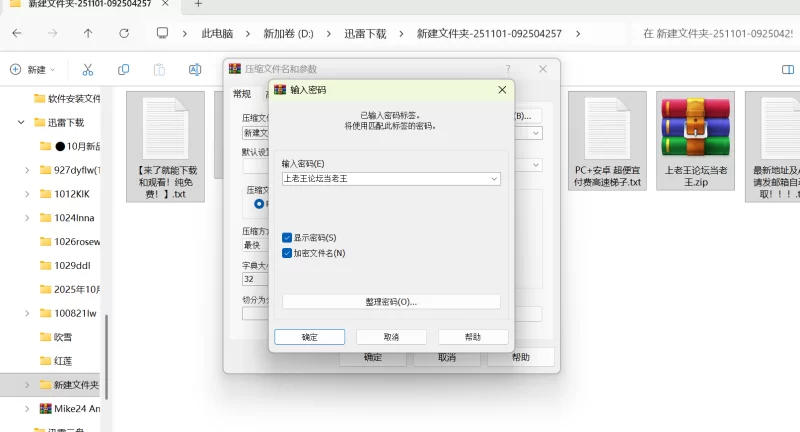Expand the 新建文件夹 tree node
Image resolution: width=800 pixels, height=432 pixels.
27,385
